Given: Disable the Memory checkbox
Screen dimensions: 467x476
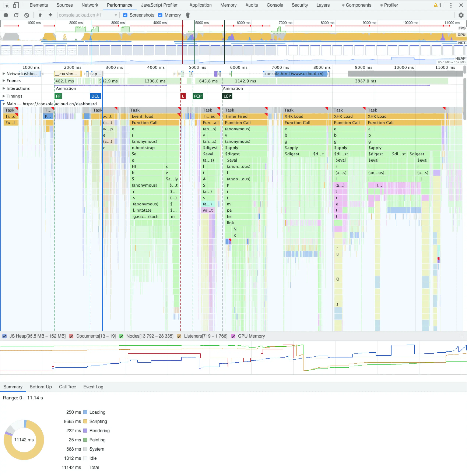Looking at the screenshot, I should [160, 15].
